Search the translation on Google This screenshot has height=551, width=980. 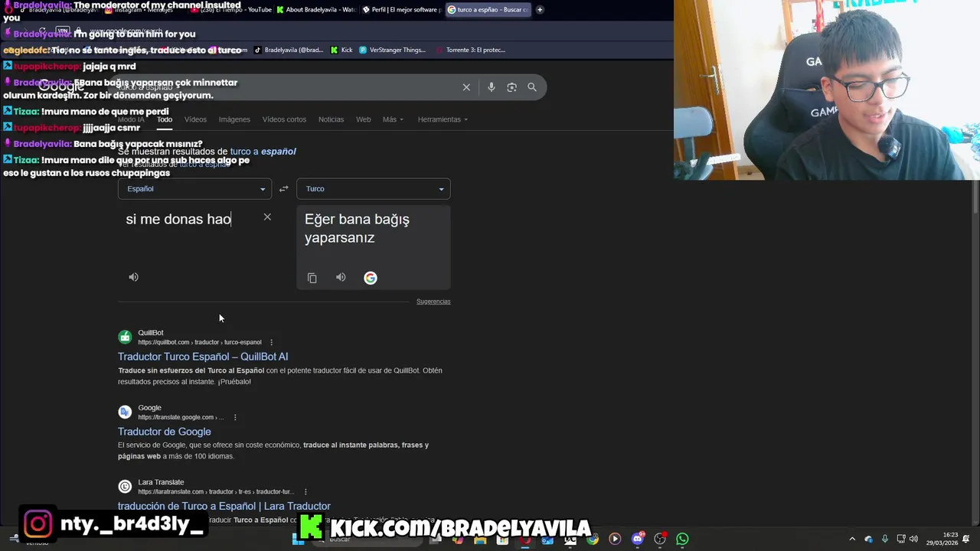pyautogui.click(x=371, y=278)
